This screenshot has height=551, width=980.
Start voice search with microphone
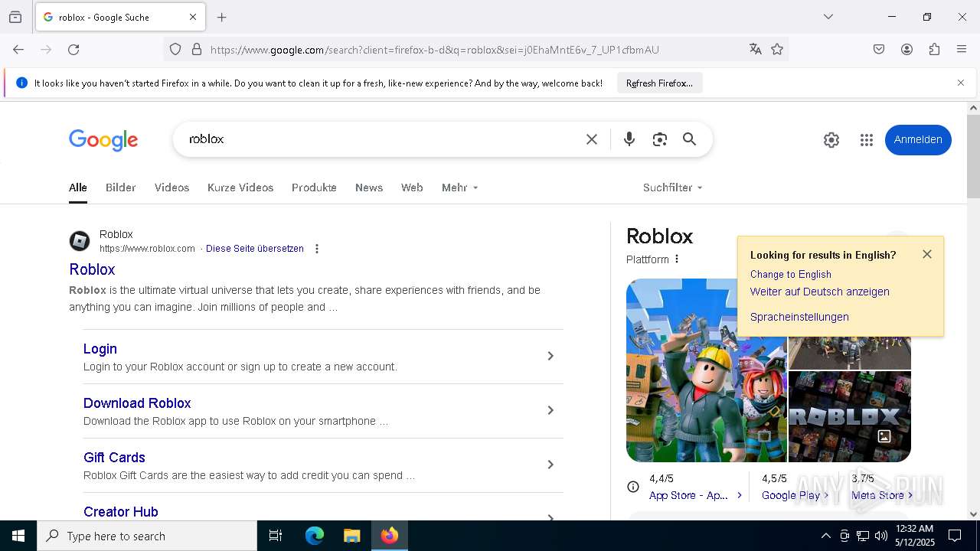(x=629, y=139)
